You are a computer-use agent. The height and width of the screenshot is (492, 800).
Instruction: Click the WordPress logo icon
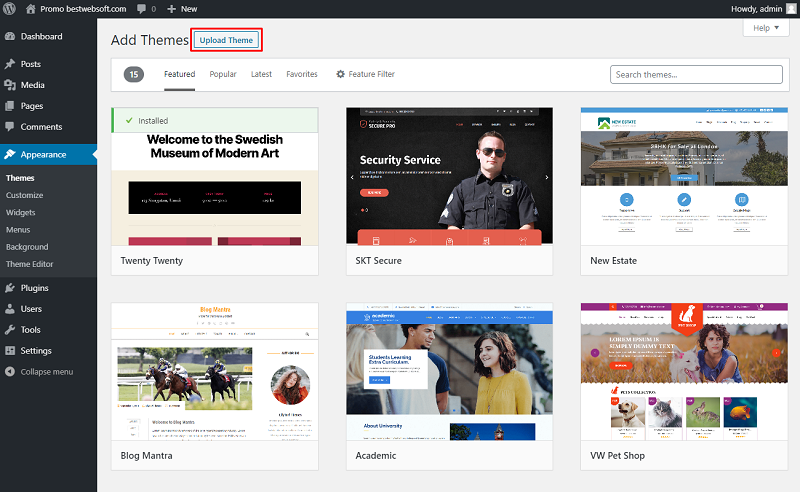9,9
